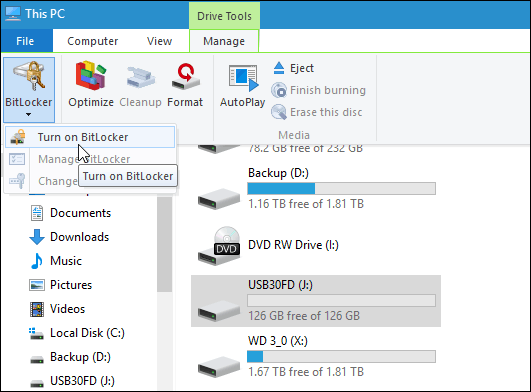The image size is (531, 392).
Task: Select USB30FD (J:) in navigation pane
Action: pos(82,381)
